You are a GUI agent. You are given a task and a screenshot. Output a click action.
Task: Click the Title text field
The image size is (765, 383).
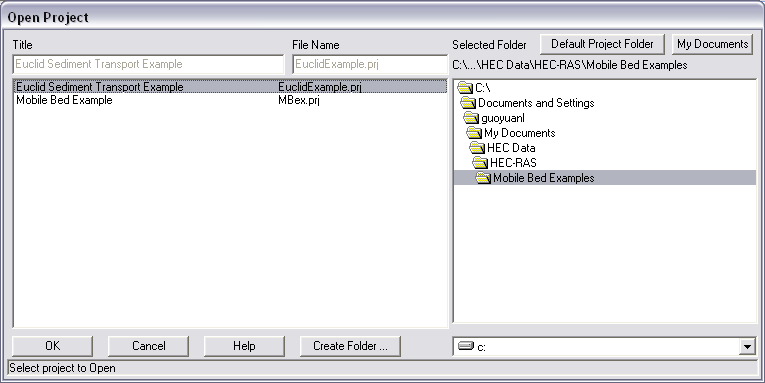(x=148, y=64)
